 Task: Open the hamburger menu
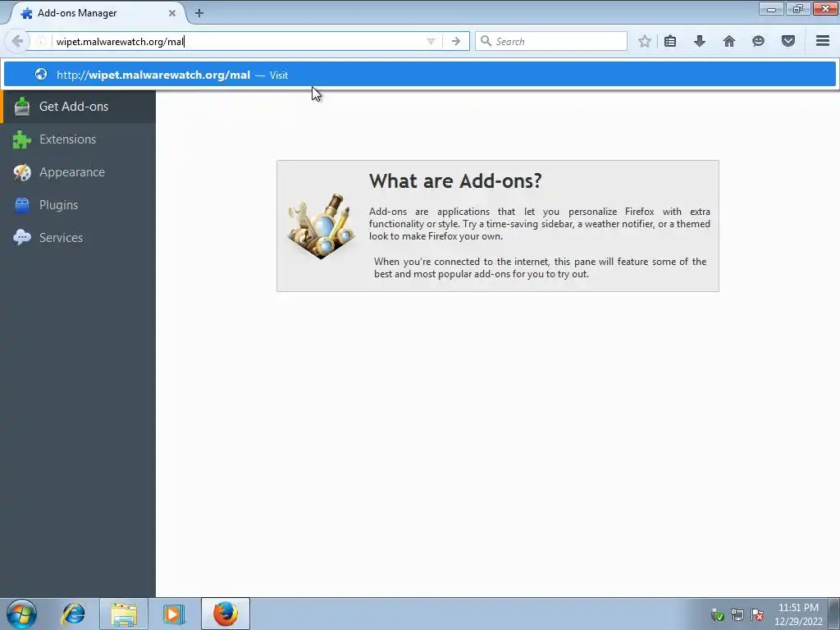point(823,41)
